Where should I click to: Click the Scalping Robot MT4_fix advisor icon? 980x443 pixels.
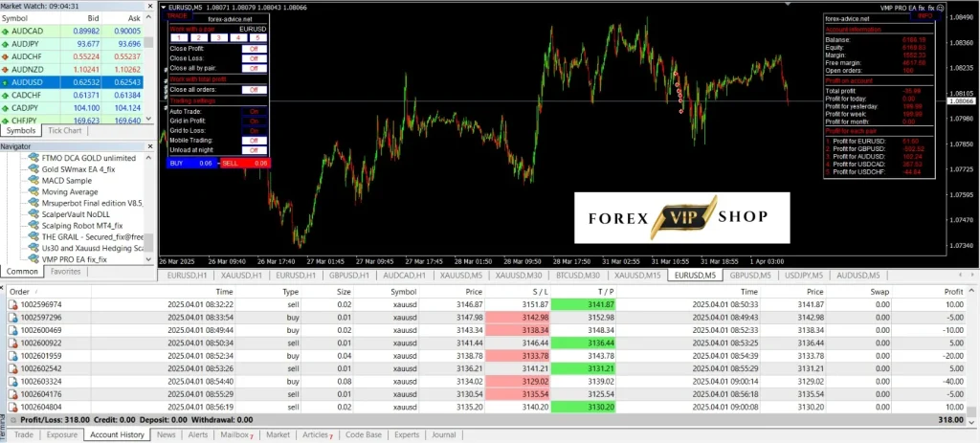[x=33, y=226]
